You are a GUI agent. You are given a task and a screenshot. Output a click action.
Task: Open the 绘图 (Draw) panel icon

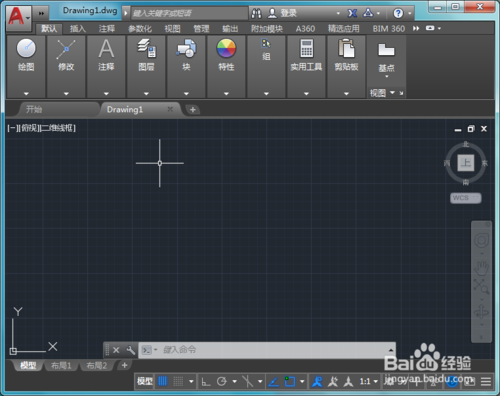26,48
